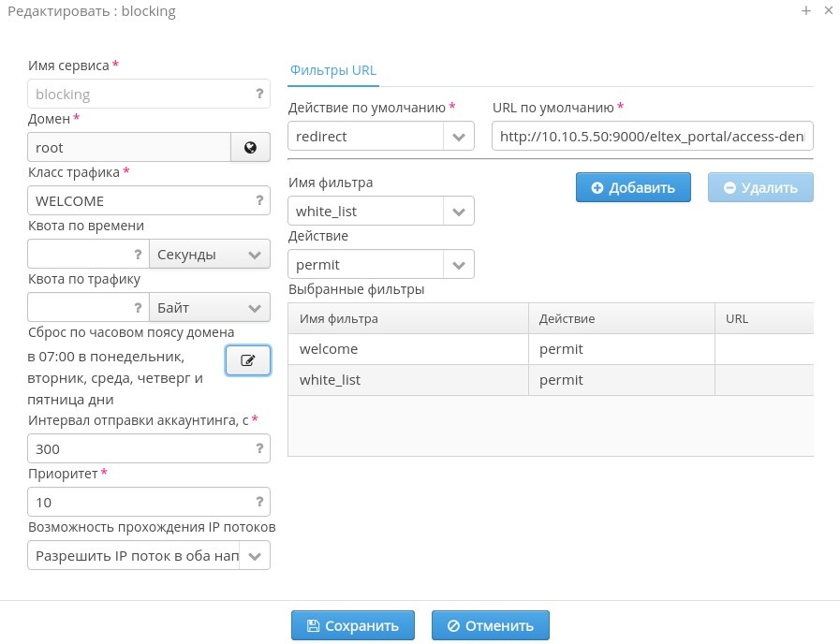Click help icon in traffic class field
Image resolution: width=840 pixels, height=644 pixels.
pos(259,200)
